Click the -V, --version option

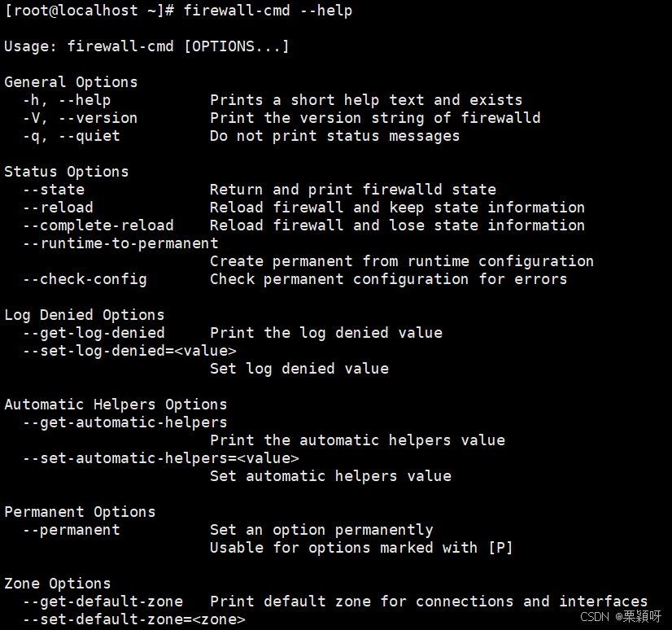[x=81, y=118]
